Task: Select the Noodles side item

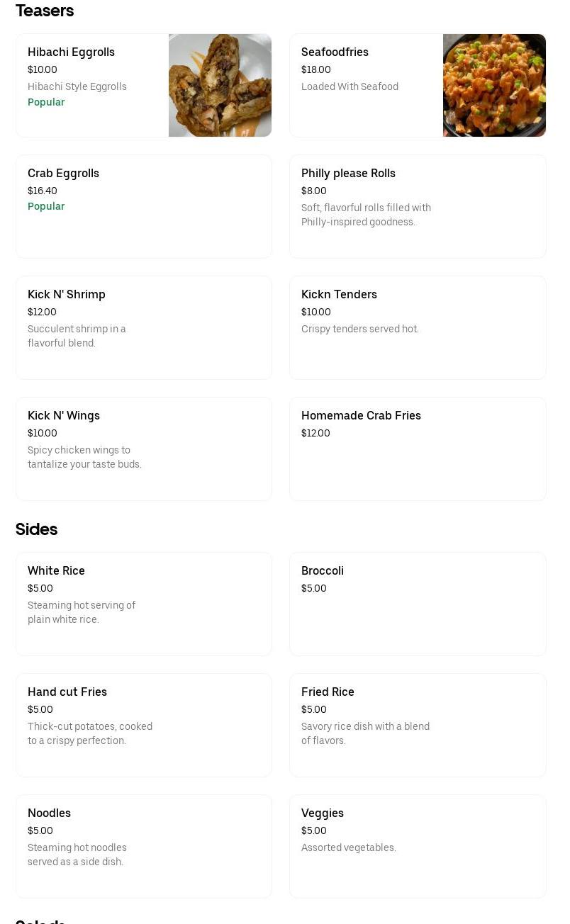Action: click(x=144, y=846)
